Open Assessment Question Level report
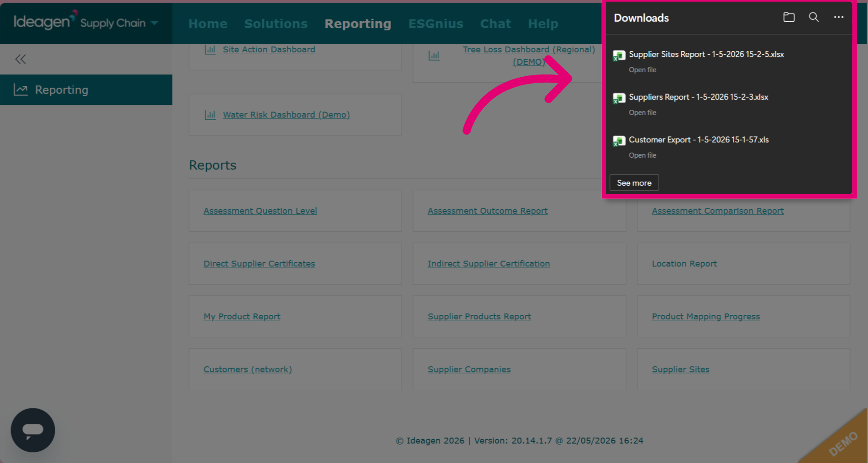This screenshot has width=868, height=463. pos(260,211)
